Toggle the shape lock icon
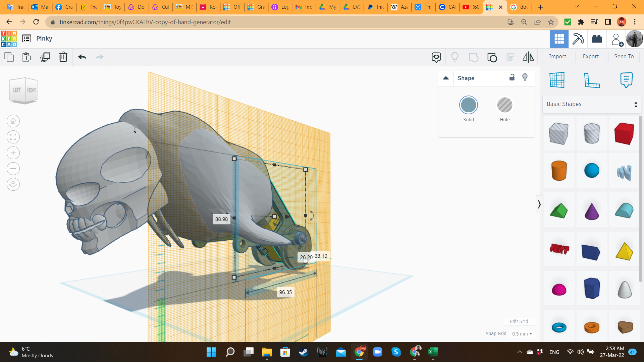 coord(512,78)
